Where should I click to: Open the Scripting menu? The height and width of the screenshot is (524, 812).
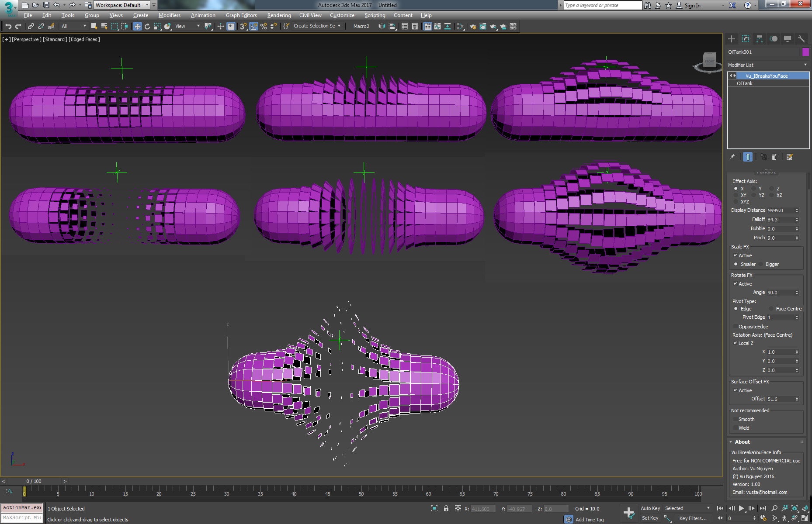tap(375, 15)
